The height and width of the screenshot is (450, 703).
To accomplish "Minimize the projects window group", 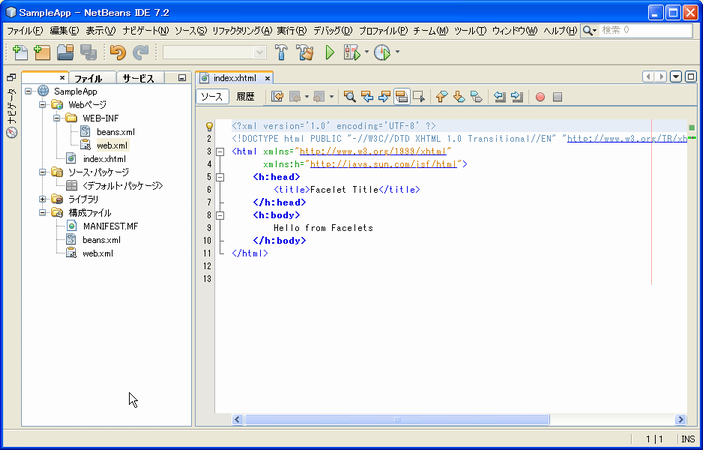I will pos(182,78).
